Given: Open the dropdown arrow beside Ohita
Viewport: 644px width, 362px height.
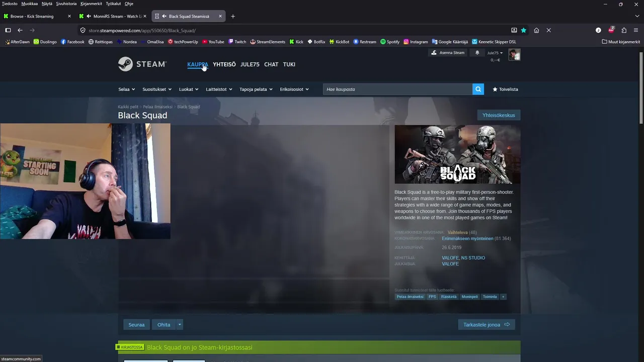Looking at the screenshot, I should click(179, 325).
